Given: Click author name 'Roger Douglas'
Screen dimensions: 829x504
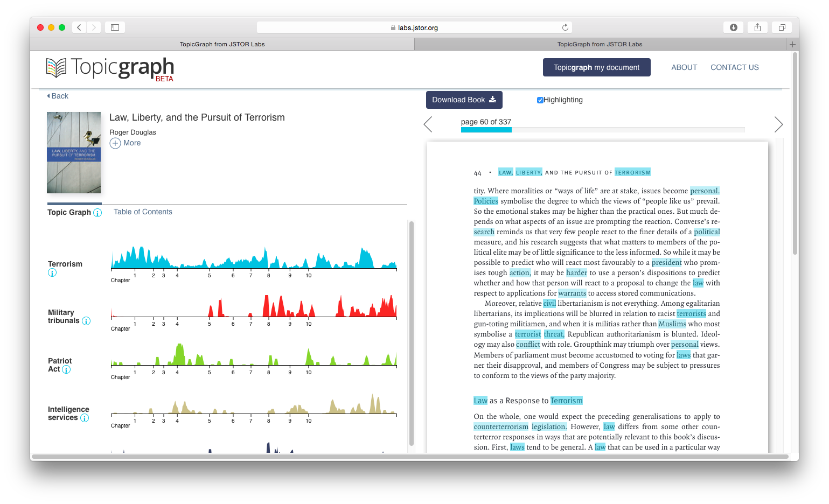Looking at the screenshot, I should click(x=133, y=132).
